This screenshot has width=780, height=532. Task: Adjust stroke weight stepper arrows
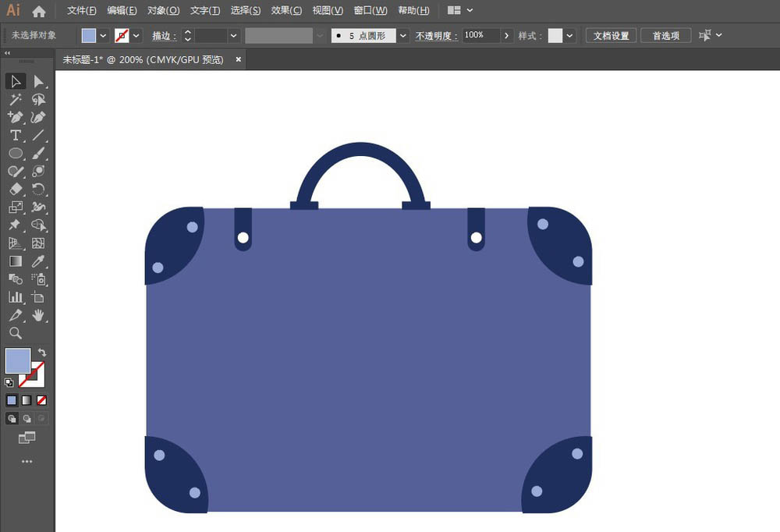click(187, 35)
